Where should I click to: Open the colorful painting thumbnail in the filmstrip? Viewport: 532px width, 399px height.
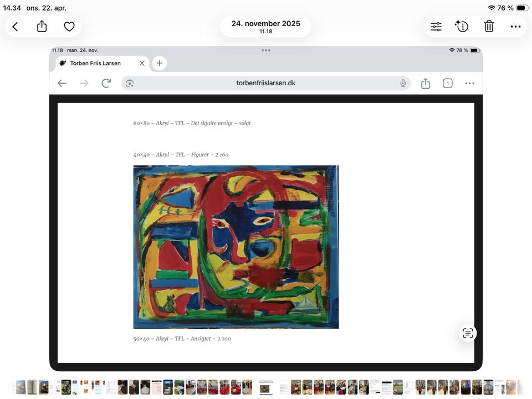266,387
